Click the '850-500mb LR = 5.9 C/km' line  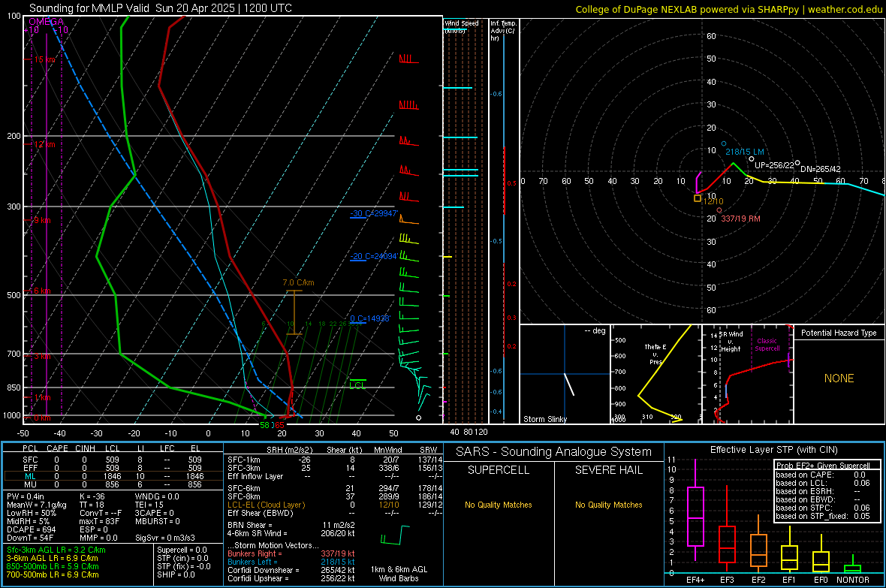tap(53, 566)
